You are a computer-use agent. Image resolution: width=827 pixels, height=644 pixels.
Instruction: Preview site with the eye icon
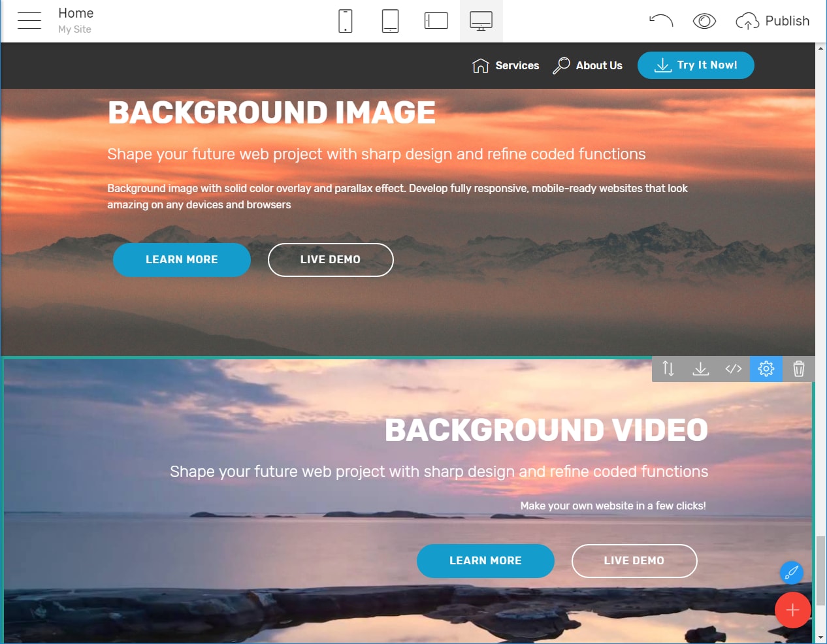point(704,21)
